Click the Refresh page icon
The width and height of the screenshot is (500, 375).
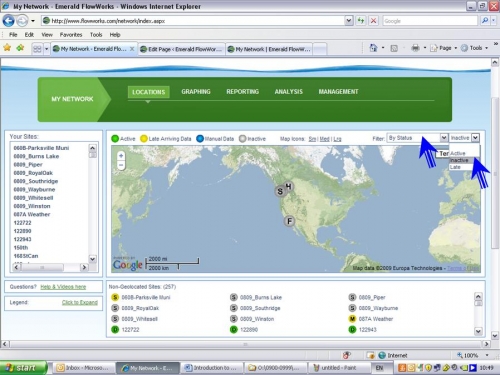point(361,21)
